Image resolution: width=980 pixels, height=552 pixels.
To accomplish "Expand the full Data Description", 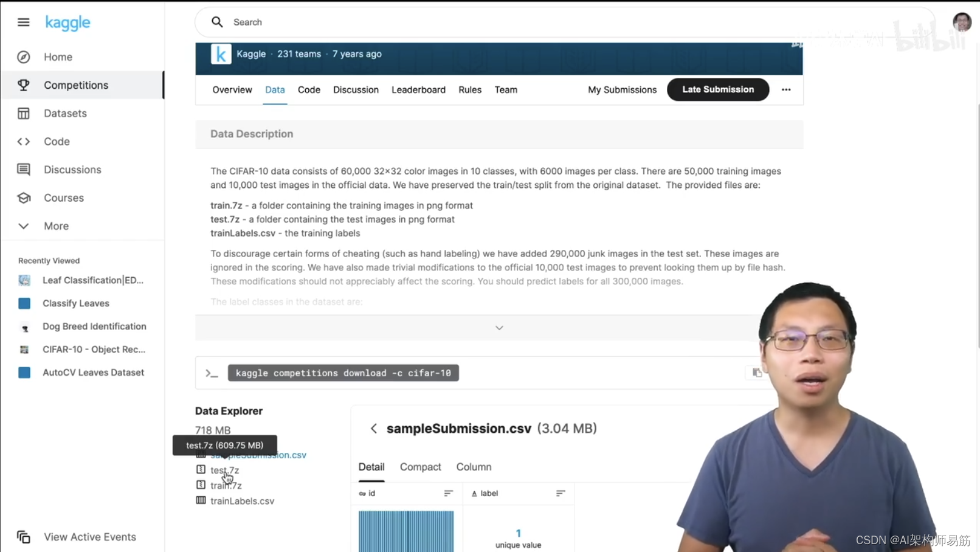I will point(499,328).
